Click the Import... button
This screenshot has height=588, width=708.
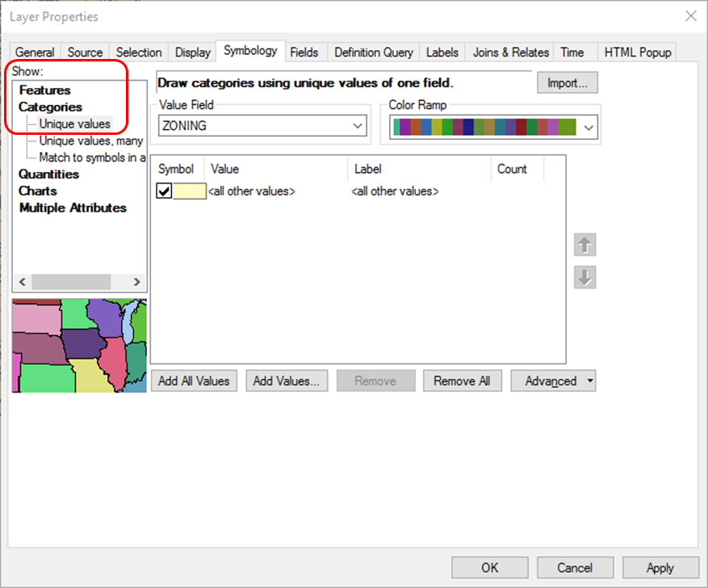pyautogui.click(x=567, y=82)
